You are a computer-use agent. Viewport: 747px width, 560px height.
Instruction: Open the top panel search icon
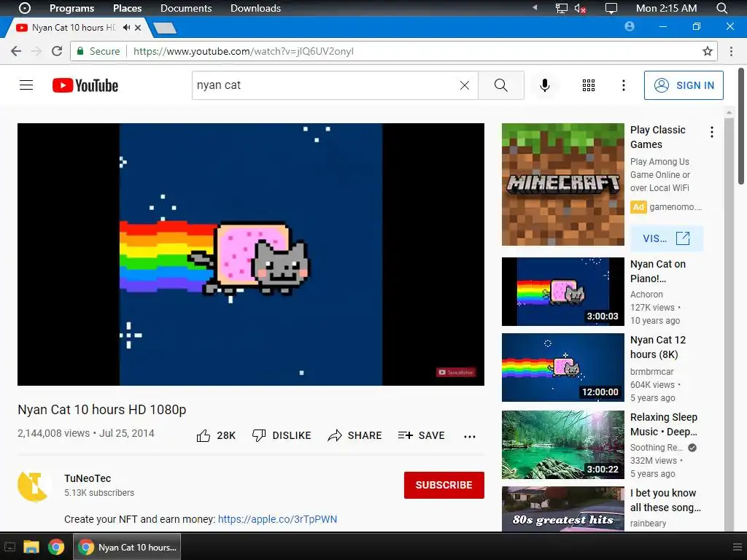coord(721,8)
